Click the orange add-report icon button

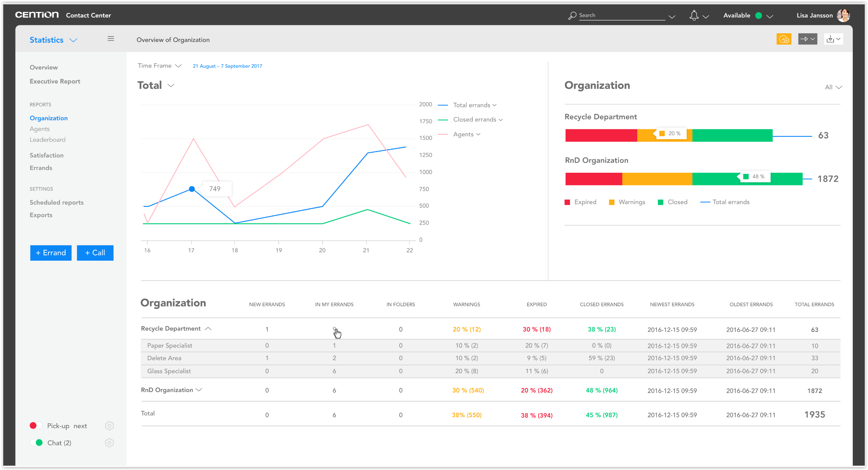click(x=784, y=39)
